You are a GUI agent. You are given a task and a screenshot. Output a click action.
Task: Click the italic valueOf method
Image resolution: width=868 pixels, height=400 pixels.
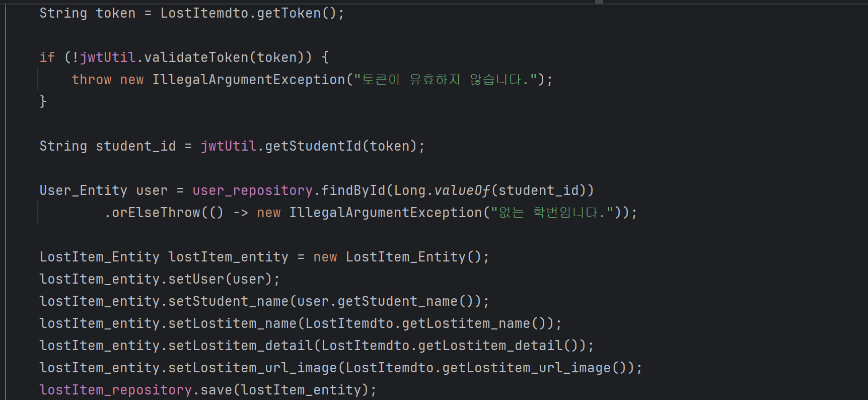coord(462,190)
